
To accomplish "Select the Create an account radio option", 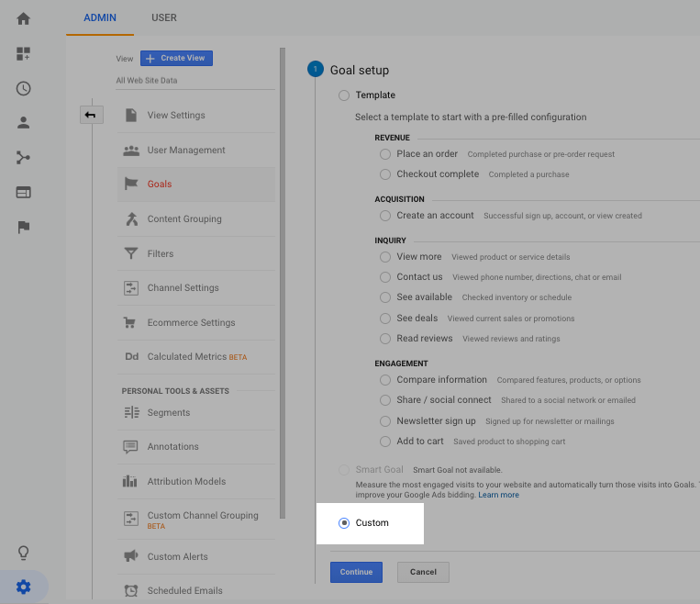I will coord(384,216).
